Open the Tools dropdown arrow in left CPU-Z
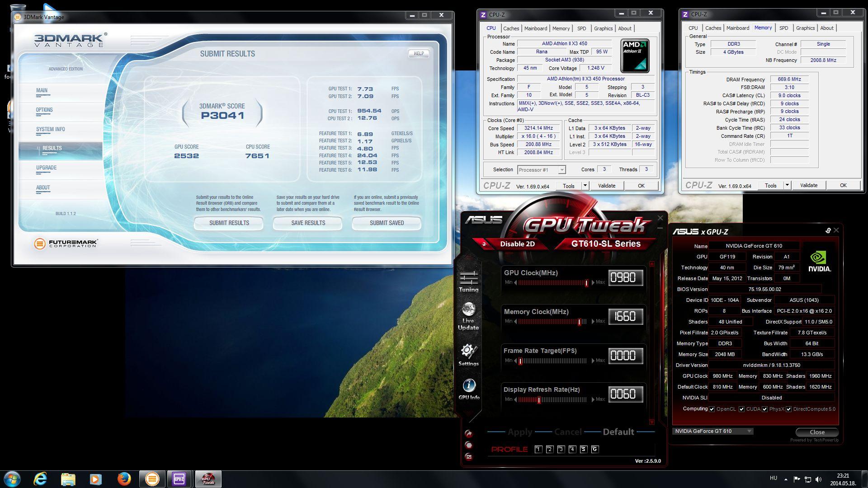The height and width of the screenshot is (488, 868). pyautogui.click(x=585, y=185)
